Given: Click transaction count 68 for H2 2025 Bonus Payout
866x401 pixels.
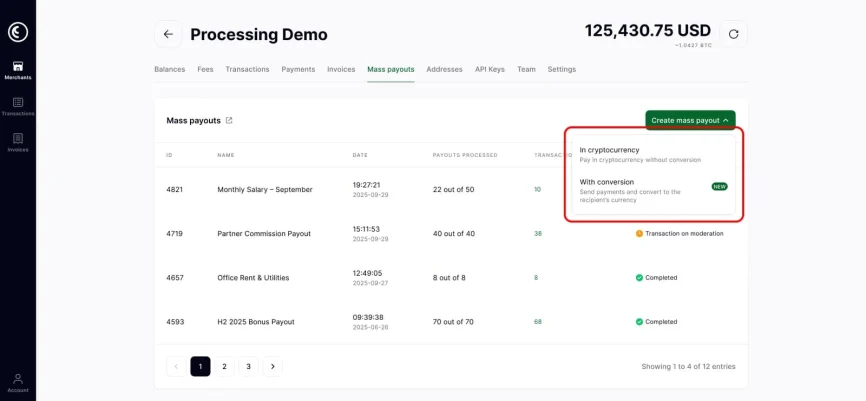Looking at the screenshot, I should (537, 322).
